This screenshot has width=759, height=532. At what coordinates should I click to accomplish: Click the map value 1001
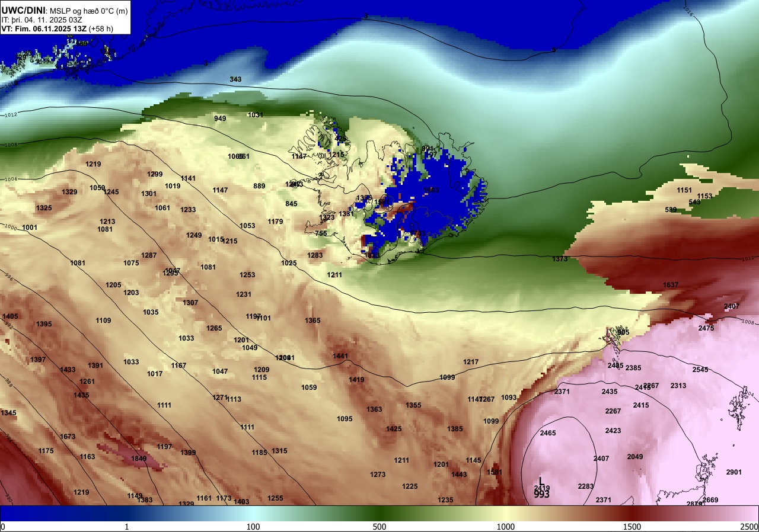click(x=30, y=227)
